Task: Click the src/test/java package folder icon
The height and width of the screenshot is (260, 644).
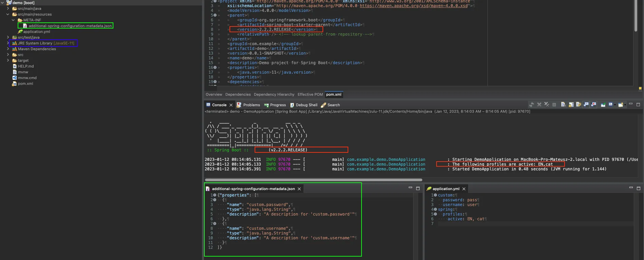Action: tap(15, 37)
